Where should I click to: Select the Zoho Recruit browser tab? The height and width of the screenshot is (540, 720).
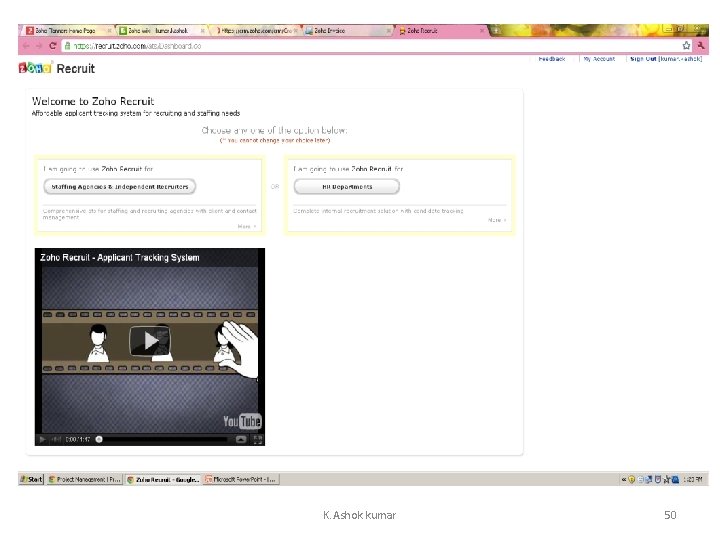(440, 31)
